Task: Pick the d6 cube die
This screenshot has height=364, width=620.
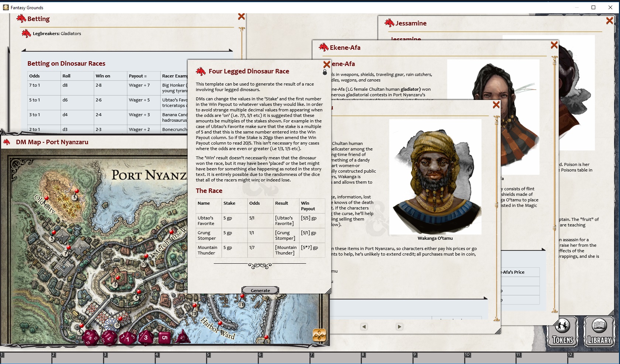Action: [x=164, y=337]
